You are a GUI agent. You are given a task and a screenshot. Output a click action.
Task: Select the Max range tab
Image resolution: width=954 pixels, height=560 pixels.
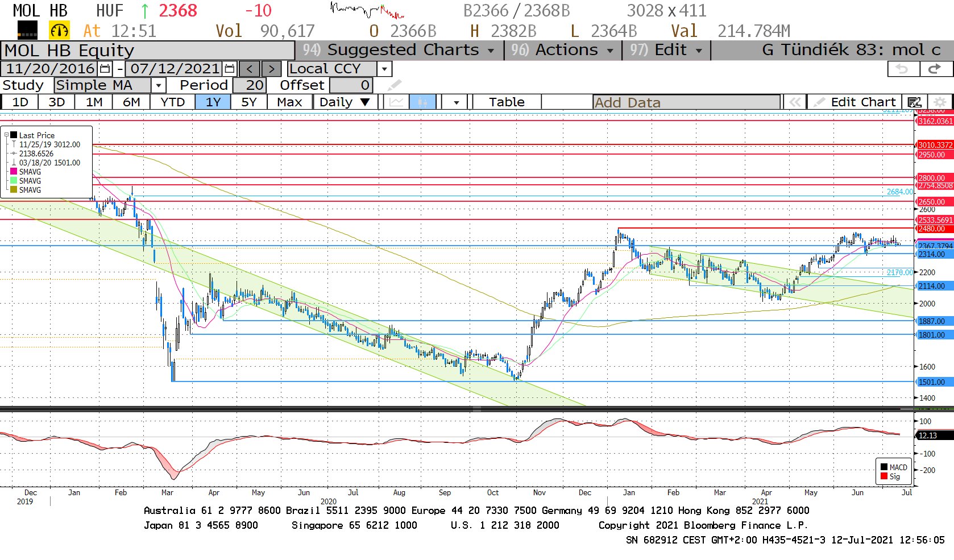point(289,102)
